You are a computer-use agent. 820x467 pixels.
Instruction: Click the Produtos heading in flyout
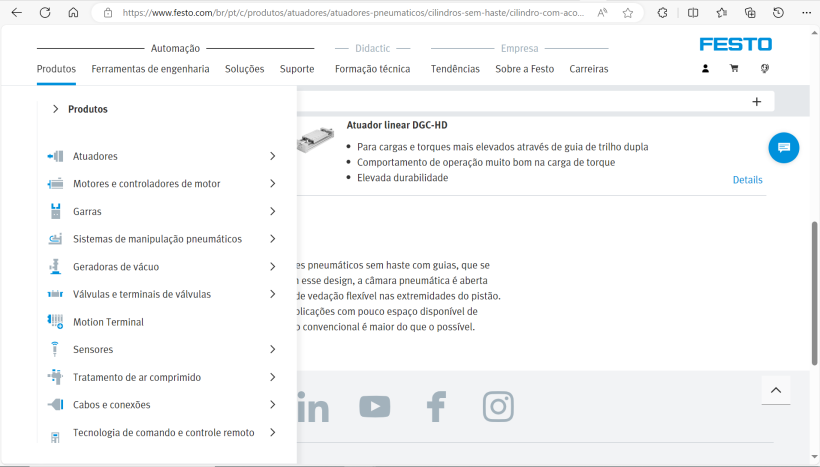[87, 109]
